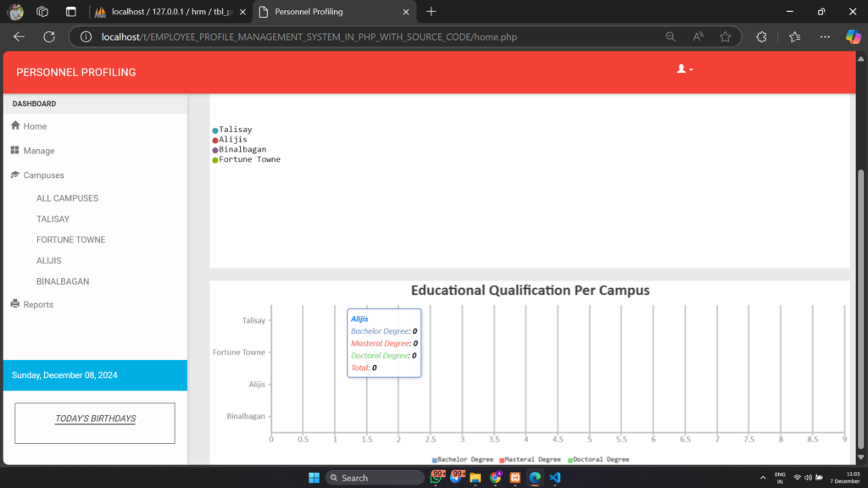
Task: Open Visual Studio Code from taskbar
Action: 555,478
